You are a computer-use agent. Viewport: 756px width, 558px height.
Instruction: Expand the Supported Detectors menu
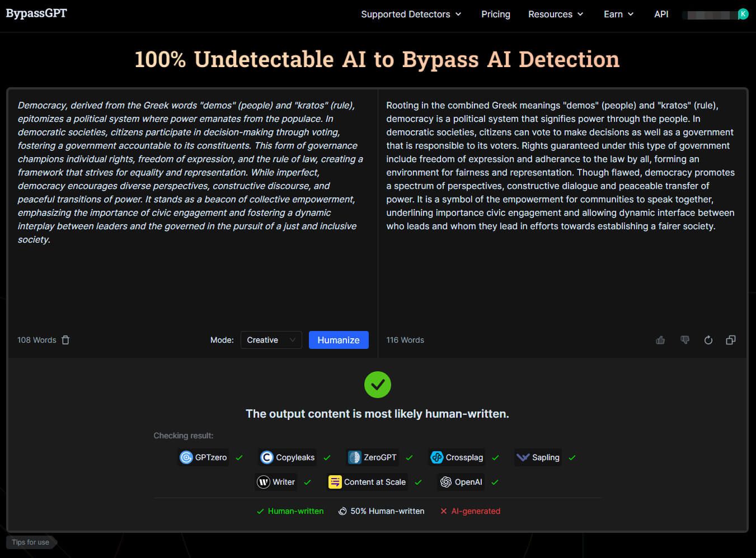tap(411, 14)
